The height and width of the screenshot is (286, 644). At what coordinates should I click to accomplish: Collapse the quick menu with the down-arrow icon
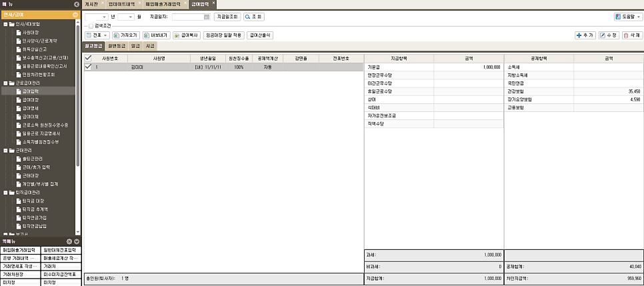pyautogui.click(x=77, y=241)
